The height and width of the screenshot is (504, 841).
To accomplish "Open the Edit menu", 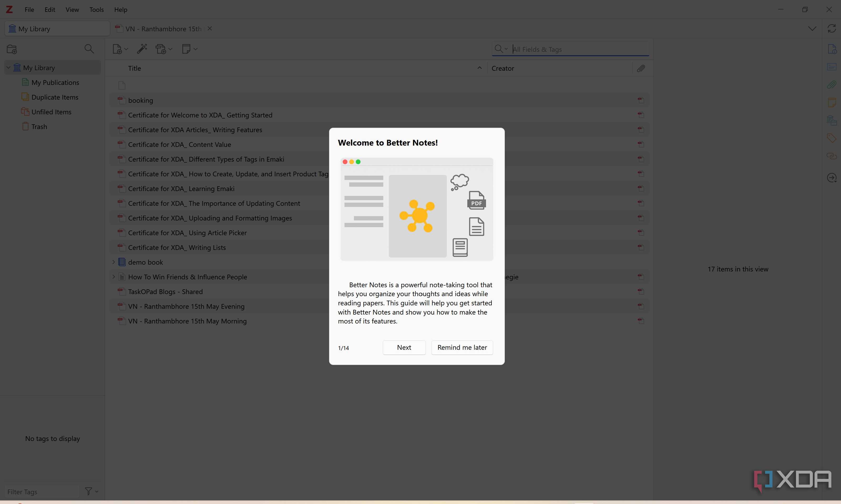I will (50, 9).
